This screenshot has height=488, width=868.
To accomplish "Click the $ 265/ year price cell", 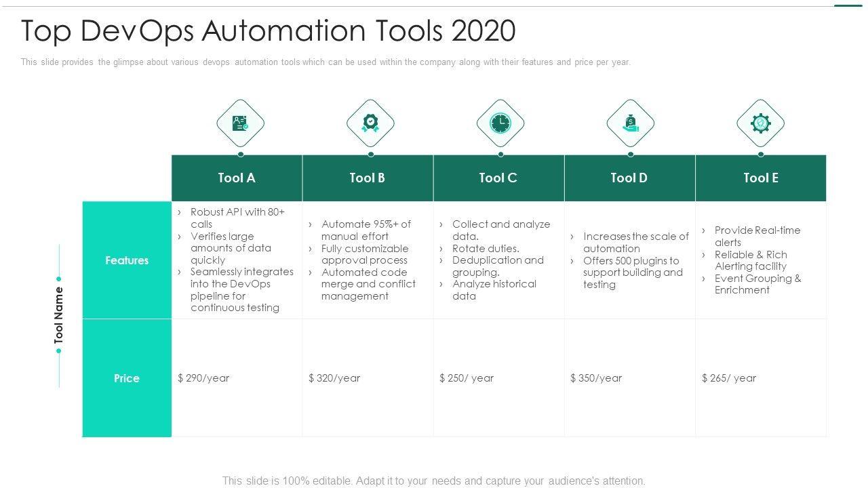I will tap(729, 378).
